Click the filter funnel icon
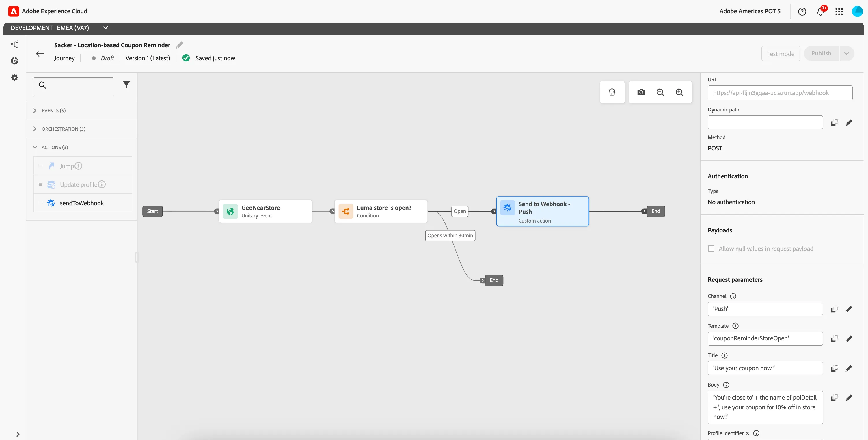 [x=126, y=85]
